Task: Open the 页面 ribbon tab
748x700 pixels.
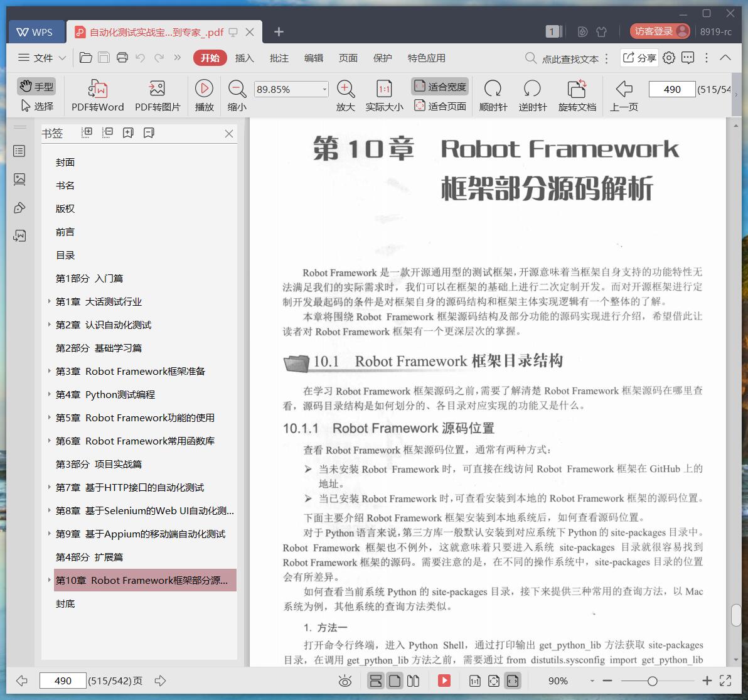Action: (348, 58)
